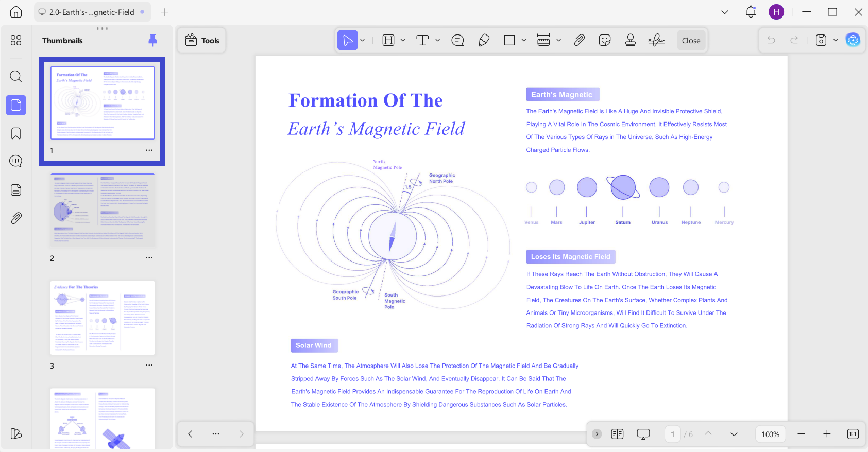Image resolution: width=868 pixels, height=452 pixels.
Task: Select the pencil drawing tool
Action: pyautogui.click(x=484, y=40)
